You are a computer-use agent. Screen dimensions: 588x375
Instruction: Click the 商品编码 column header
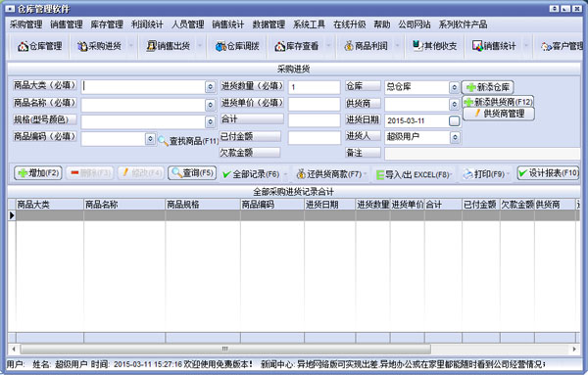tap(272, 205)
